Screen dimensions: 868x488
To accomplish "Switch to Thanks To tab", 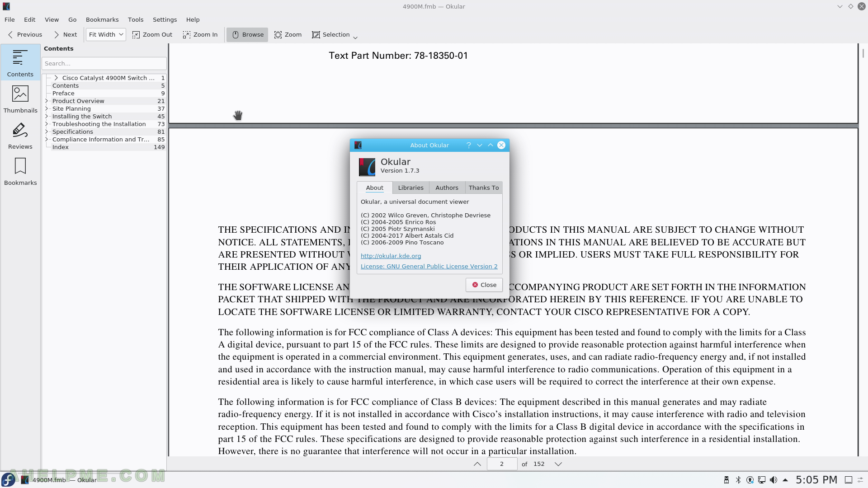I will (x=484, y=188).
